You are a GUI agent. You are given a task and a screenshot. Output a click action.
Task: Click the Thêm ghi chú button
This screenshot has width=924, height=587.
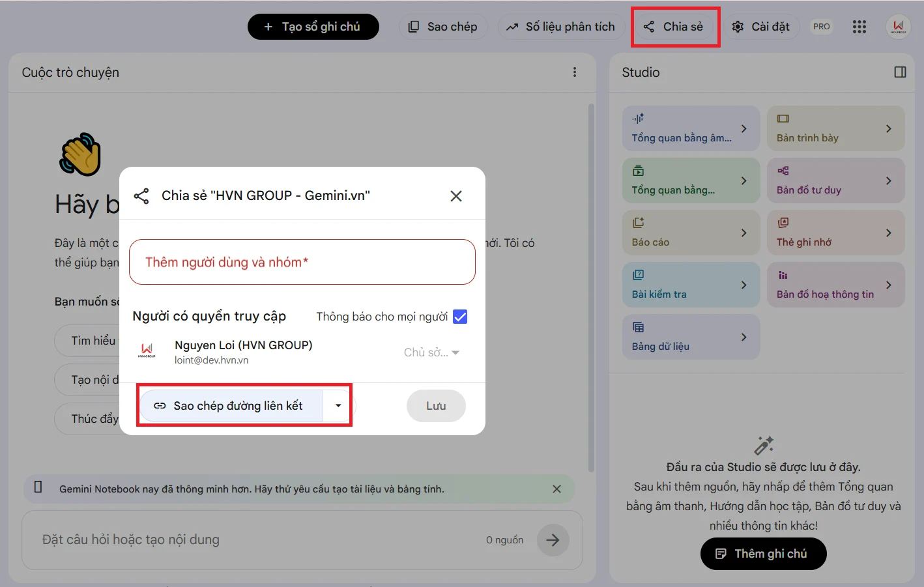point(764,554)
